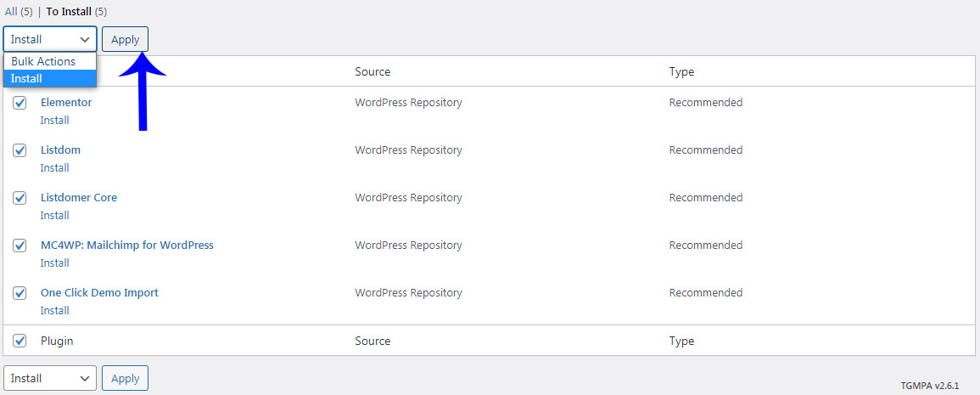This screenshot has height=395, width=980.
Task: Open MC4WP: Mailchimp for WordPress link
Action: point(127,245)
